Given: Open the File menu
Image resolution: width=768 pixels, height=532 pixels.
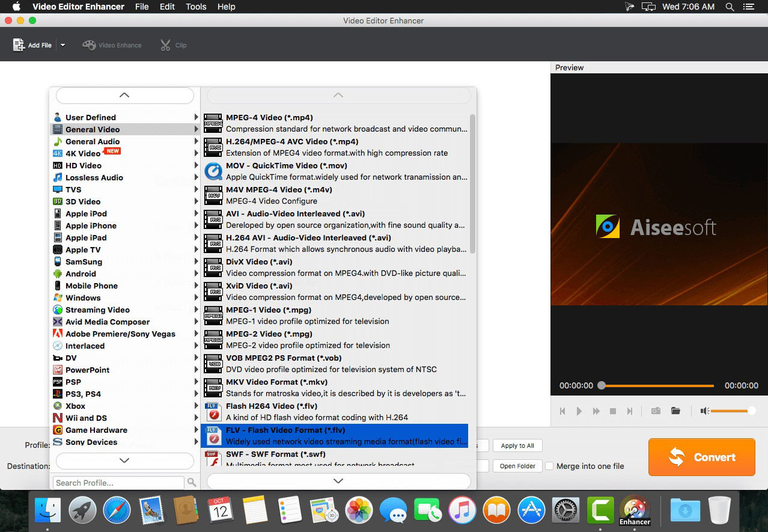Looking at the screenshot, I should (x=142, y=7).
